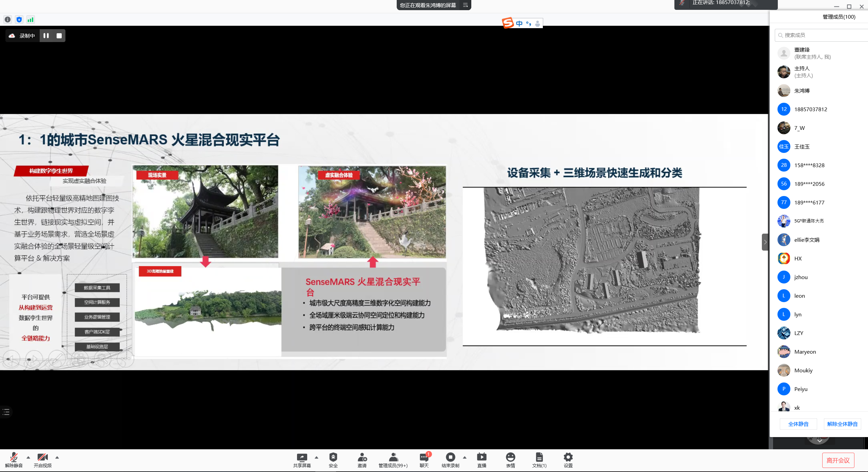Click the current speaker indicator banner
Viewport: 868px width, 472px height.
click(726, 4)
